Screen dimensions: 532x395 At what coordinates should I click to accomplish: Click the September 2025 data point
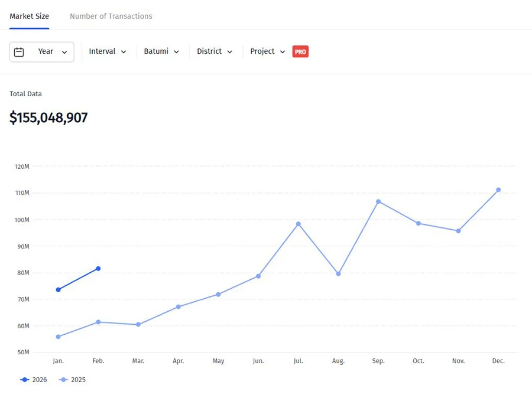pos(378,202)
